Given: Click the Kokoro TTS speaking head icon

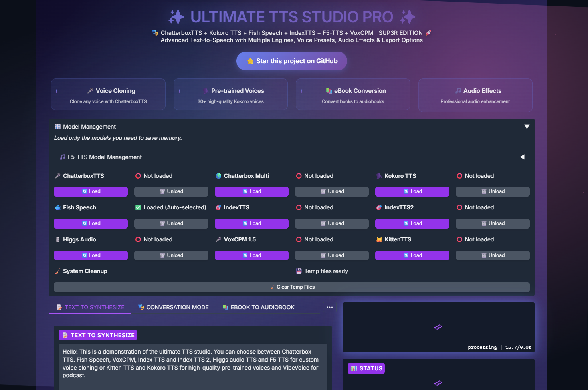Looking at the screenshot, I should [x=379, y=176].
